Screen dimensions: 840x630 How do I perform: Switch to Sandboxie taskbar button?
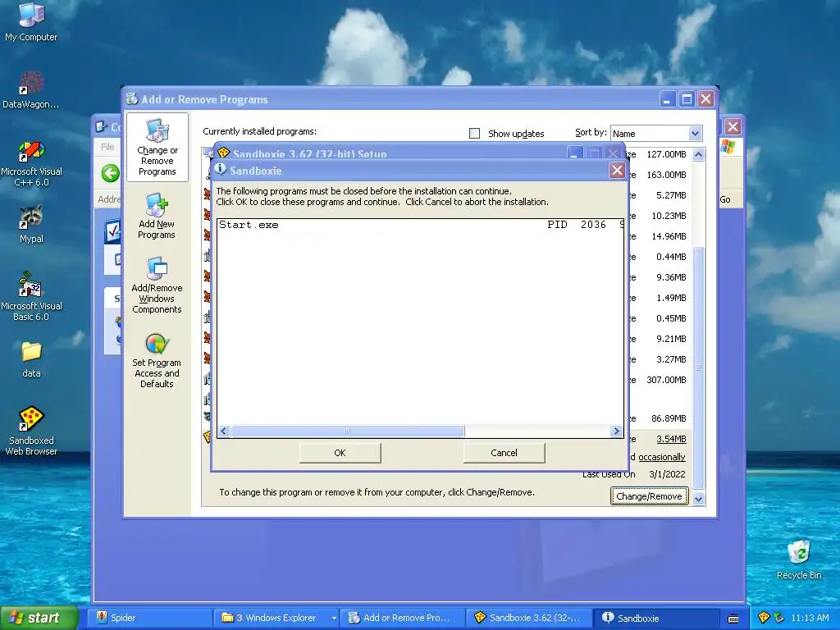657,618
